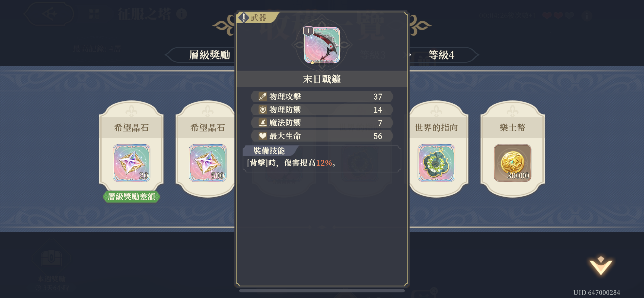The width and height of the screenshot is (644, 298).
Task: Select the 物理攻擊 stat row
Action: [x=322, y=97]
